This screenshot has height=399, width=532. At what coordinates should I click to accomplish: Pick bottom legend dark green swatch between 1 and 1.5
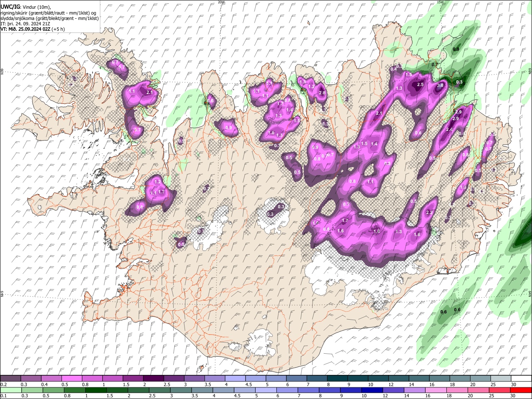tap(95, 390)
